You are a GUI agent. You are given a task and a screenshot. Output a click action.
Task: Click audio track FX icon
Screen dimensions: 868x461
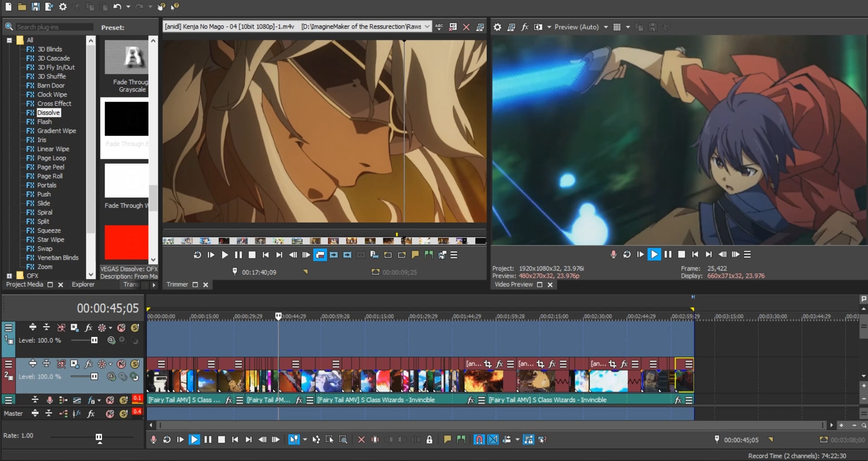(91, 400)
